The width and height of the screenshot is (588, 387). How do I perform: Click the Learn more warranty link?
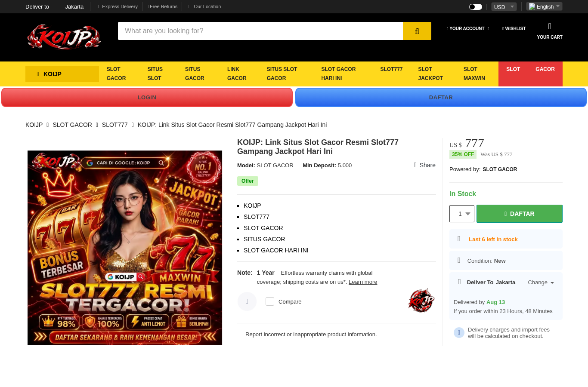(x=363, y=282)
